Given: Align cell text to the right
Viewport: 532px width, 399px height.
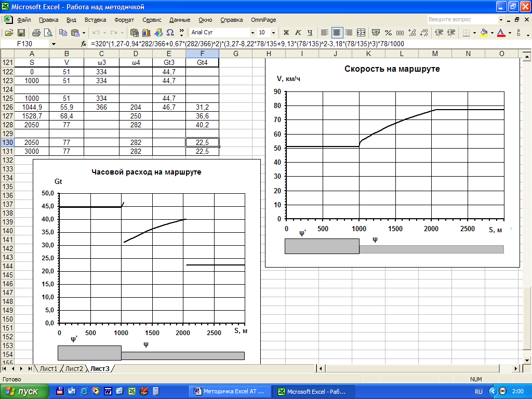Looking at the screenshot, I should [x=349, y=33].
